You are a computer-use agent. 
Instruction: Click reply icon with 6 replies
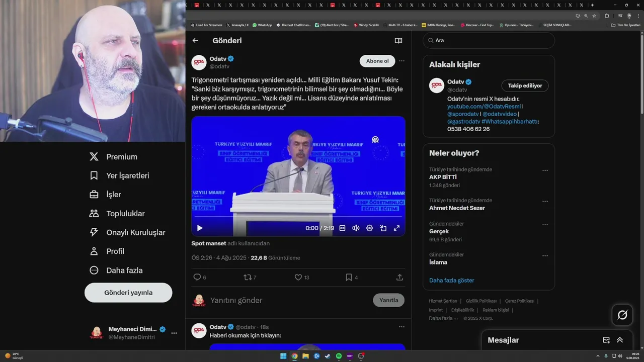coord(197,277)
